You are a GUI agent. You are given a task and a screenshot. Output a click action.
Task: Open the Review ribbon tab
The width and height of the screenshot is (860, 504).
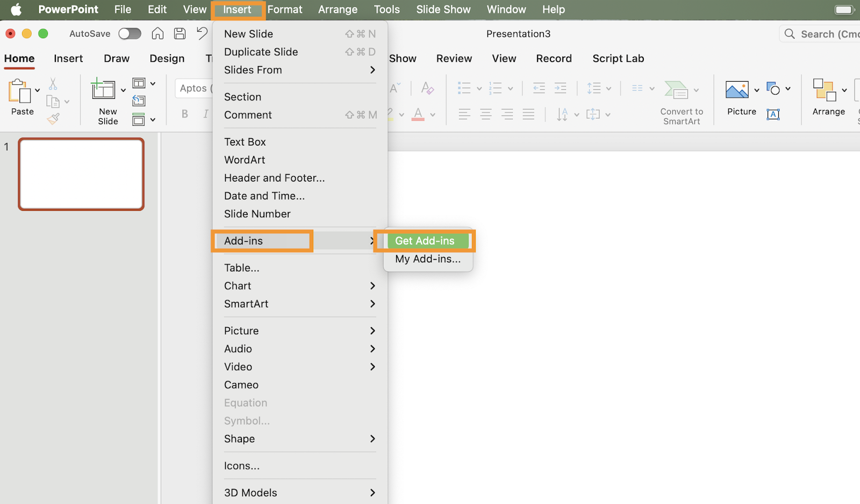(x=454, y=59)
